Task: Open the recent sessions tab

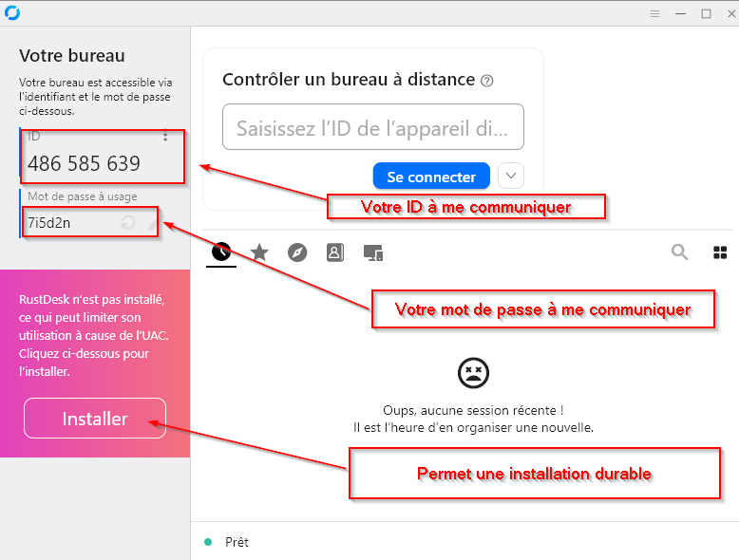Action: (221, 252)
